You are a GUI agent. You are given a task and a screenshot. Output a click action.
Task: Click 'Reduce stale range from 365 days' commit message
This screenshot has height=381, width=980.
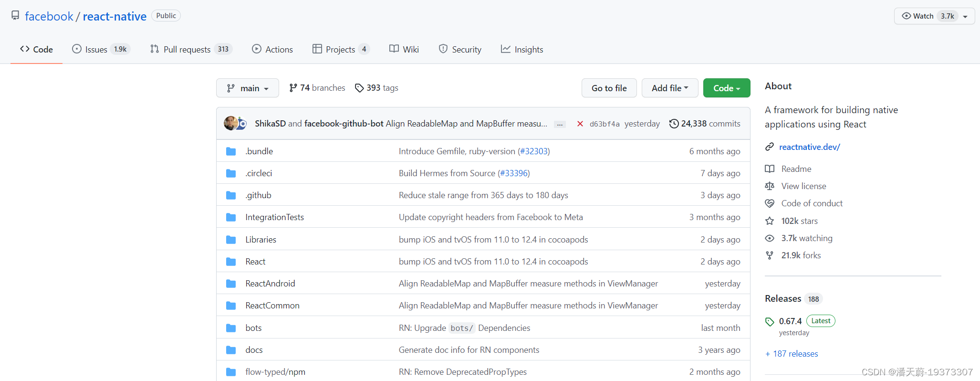[483, 195]
